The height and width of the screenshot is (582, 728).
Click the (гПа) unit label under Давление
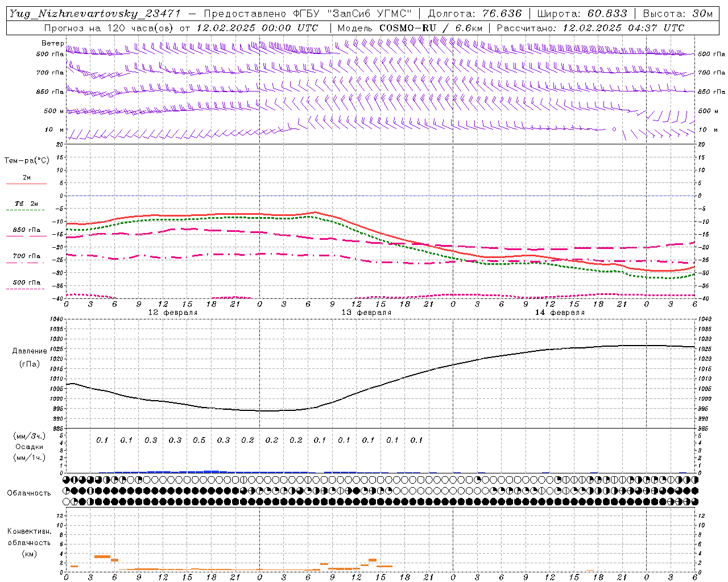(30, 364)
